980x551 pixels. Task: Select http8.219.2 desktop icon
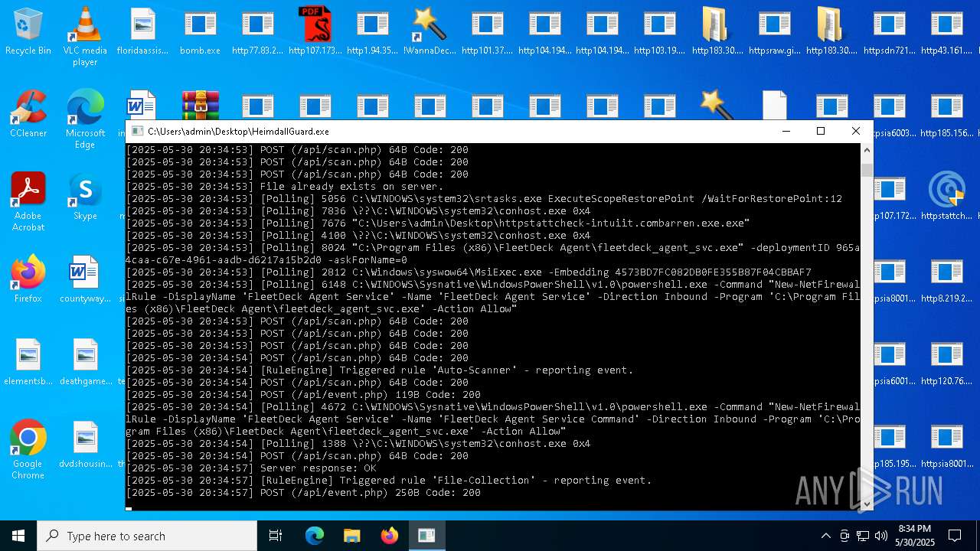946,279
